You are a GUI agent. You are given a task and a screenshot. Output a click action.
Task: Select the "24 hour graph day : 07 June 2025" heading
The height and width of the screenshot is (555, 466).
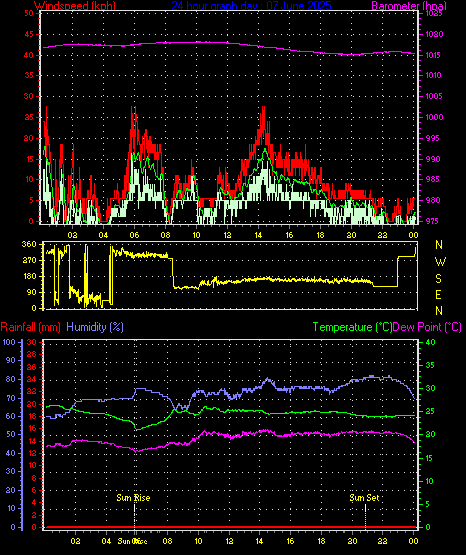(252, 6)
